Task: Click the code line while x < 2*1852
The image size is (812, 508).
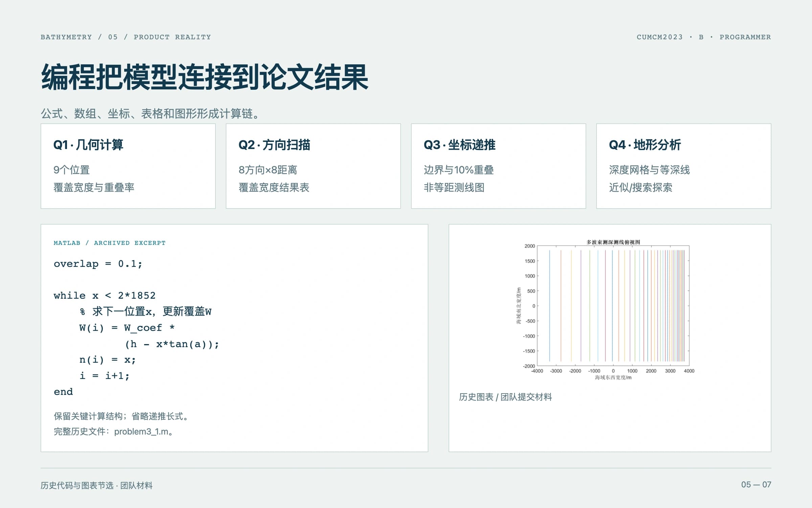Action: point(105,295)
